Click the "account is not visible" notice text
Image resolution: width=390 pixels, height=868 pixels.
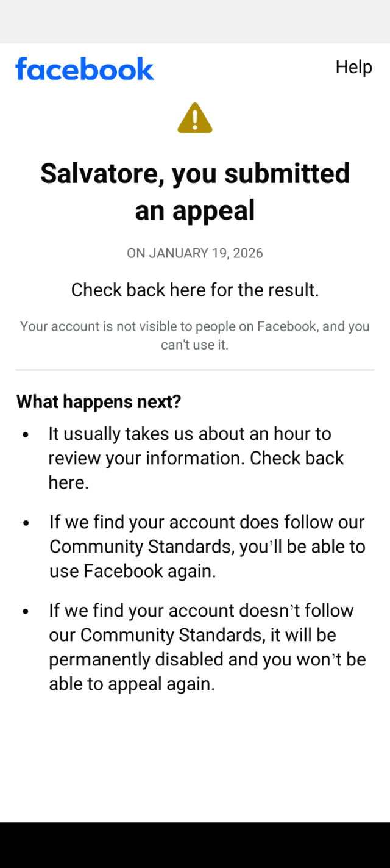click(195, 335)
